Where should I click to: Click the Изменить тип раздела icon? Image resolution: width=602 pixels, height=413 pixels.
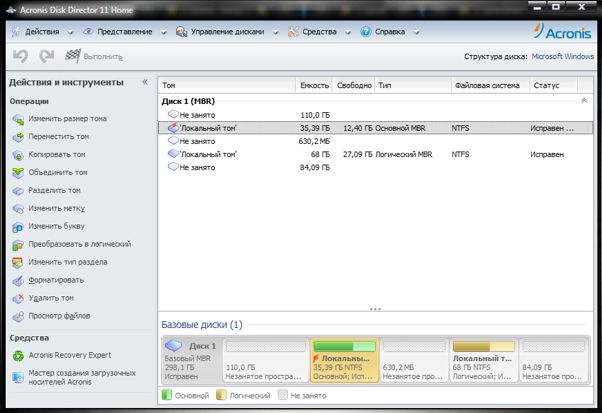pos(18,263)
